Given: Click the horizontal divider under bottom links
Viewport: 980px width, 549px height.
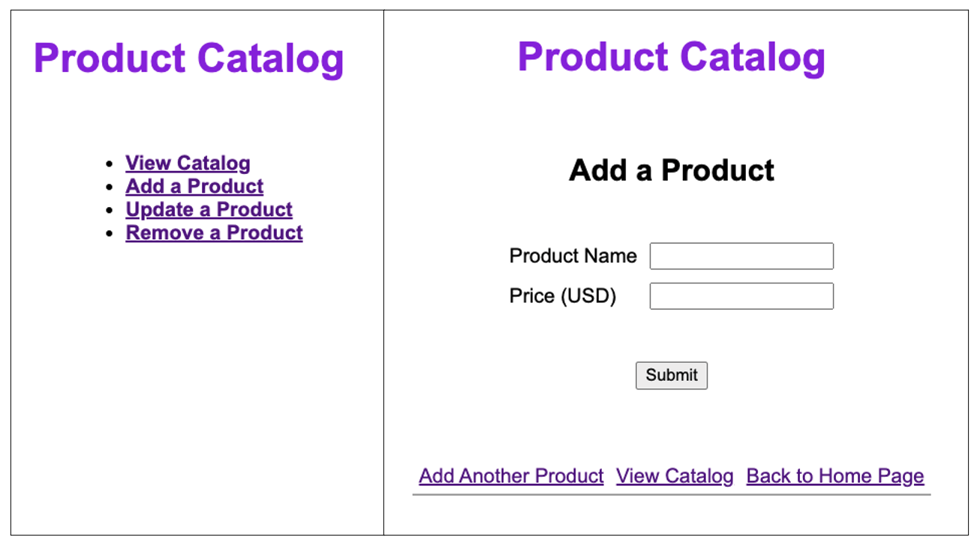Looking at the screenshot, I should click(x=672, y=495).
